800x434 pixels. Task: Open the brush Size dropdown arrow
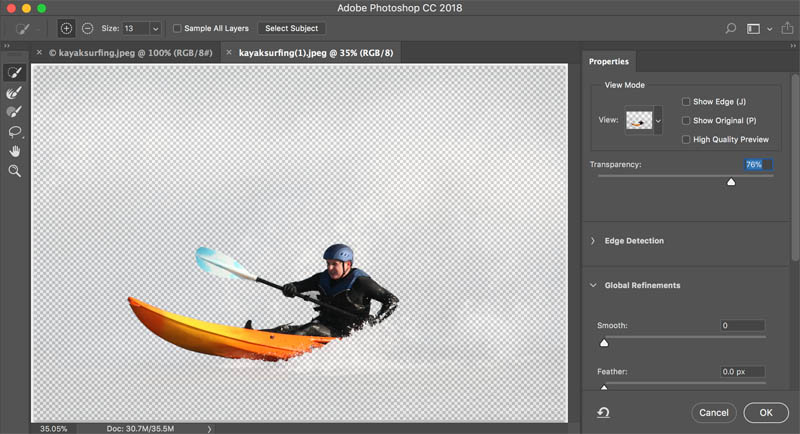click(x=156, y=29)
